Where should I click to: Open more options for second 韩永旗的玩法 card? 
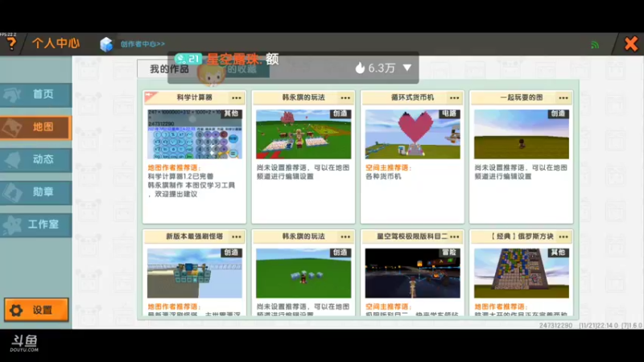(345, 237)
